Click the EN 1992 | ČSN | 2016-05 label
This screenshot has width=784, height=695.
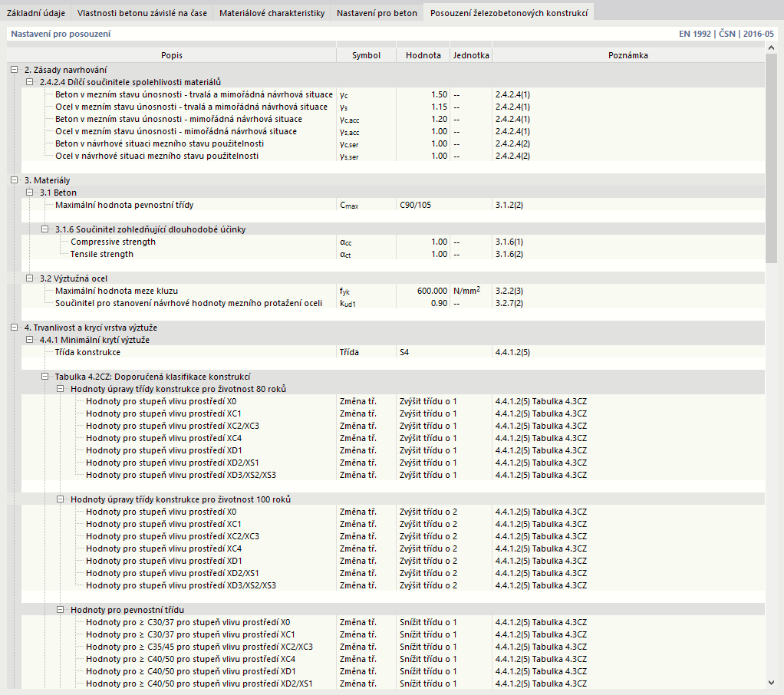726,34
